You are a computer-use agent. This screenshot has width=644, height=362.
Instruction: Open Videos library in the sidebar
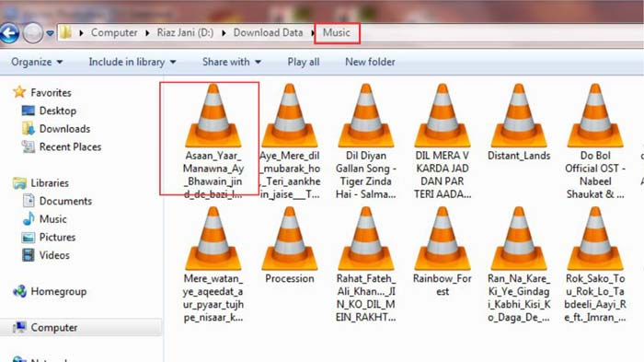46,255
